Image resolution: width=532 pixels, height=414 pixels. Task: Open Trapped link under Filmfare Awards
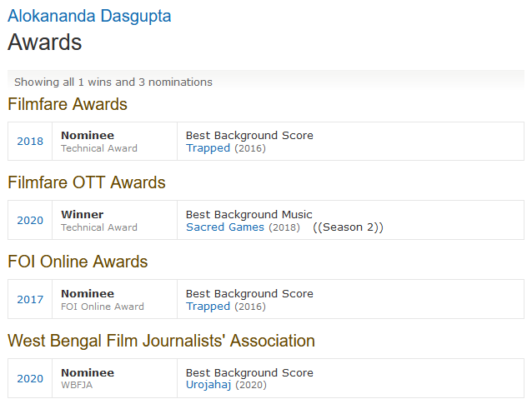click(x=208, y=148)
